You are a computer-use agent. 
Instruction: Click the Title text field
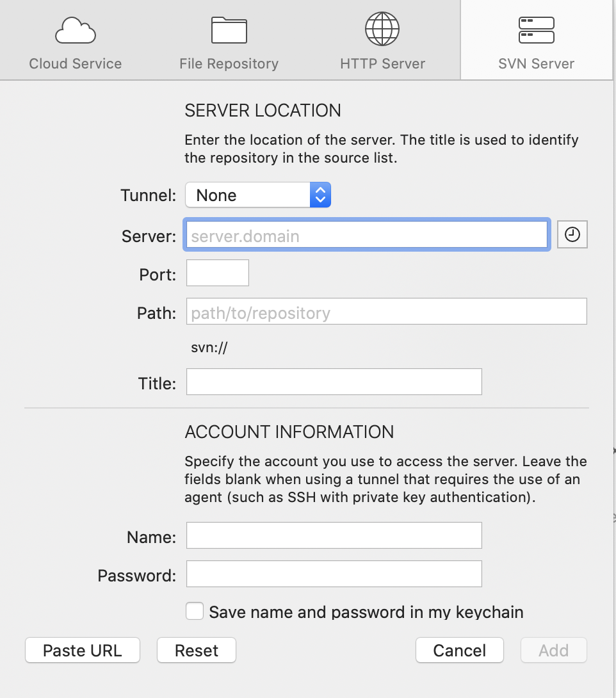(x=334, y=382)
